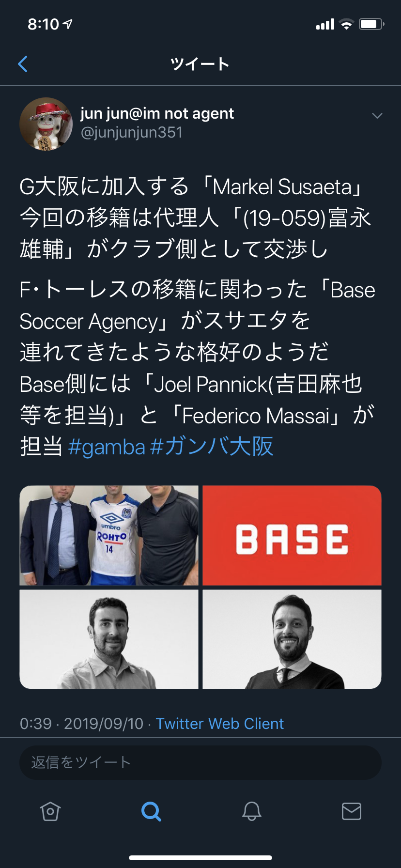
Task: Open the #gamba hashtag
Action: [107, 447]
